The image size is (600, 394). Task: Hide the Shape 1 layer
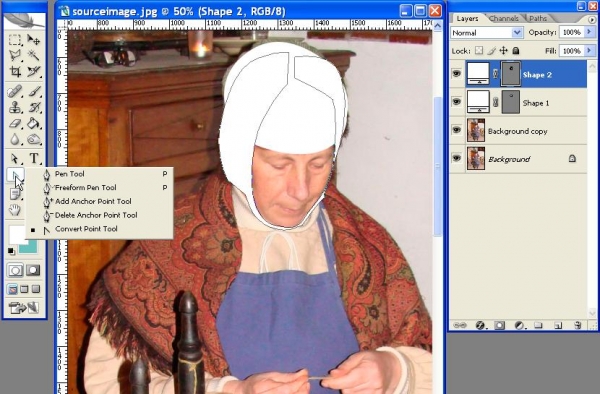(457, 102)
